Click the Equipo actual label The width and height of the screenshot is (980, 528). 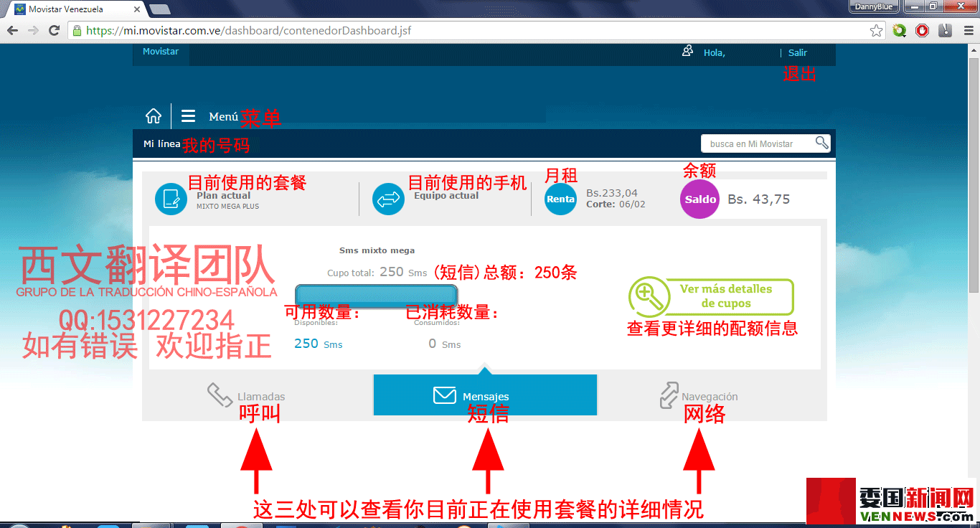pyautogui.click(x=446, y=195)
